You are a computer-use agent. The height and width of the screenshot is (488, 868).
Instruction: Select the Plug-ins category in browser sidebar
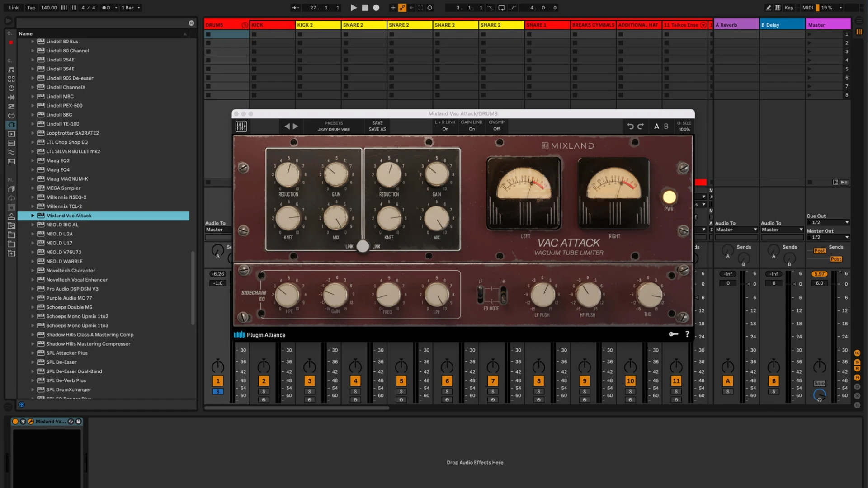coord(11,125)
